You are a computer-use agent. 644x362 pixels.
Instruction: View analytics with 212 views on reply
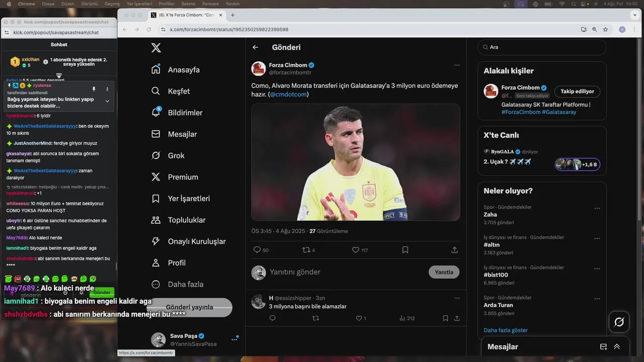[x=407, y=318]
